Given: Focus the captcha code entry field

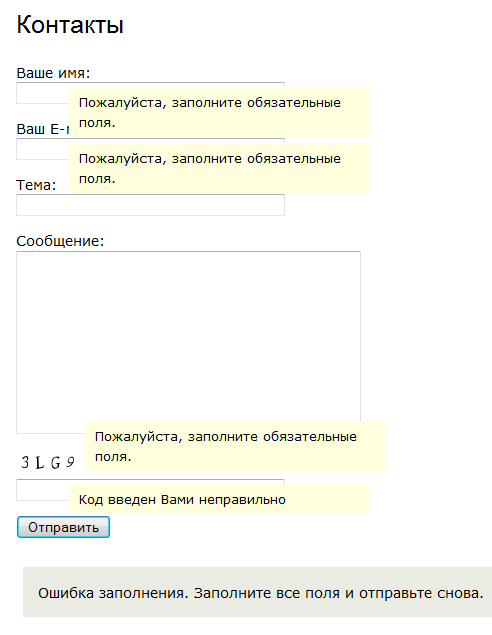Looking at the screenshot, I should tap(43, 490).
